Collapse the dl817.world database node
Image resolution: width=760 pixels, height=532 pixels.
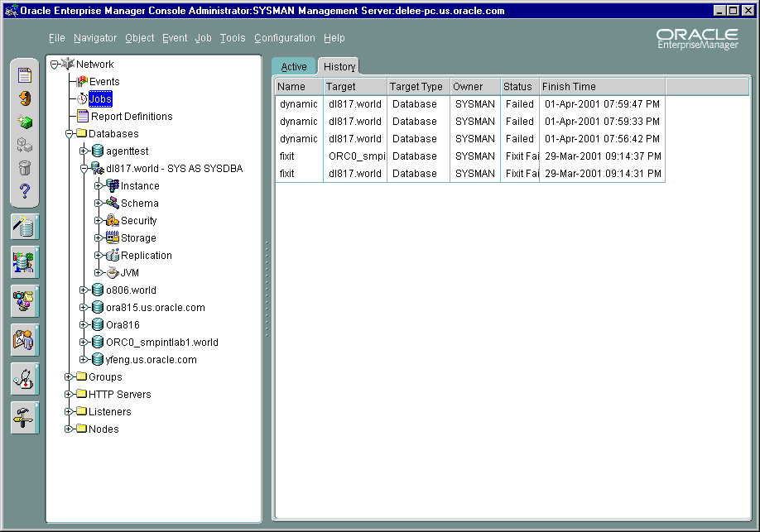[84, 169]
